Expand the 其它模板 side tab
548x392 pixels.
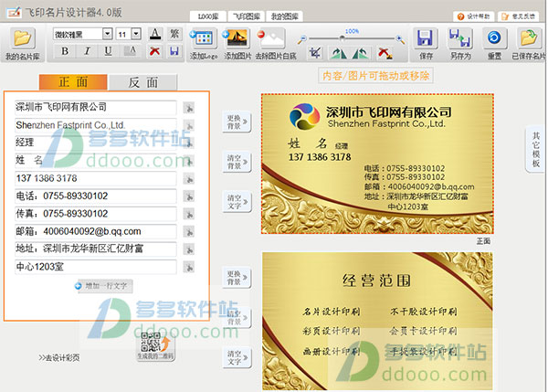click(x=535, y=149)
